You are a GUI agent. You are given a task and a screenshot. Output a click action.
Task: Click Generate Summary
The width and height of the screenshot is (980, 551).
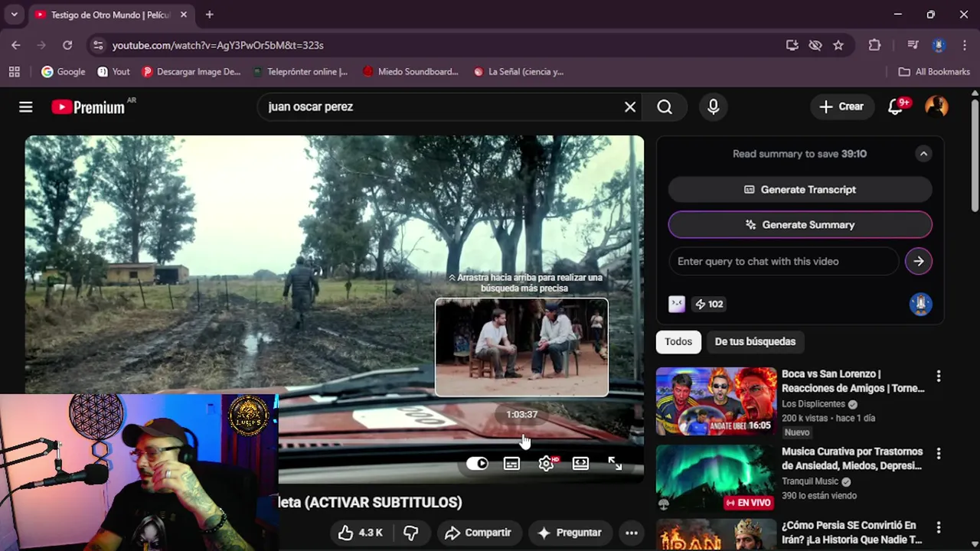click(800, 225)
